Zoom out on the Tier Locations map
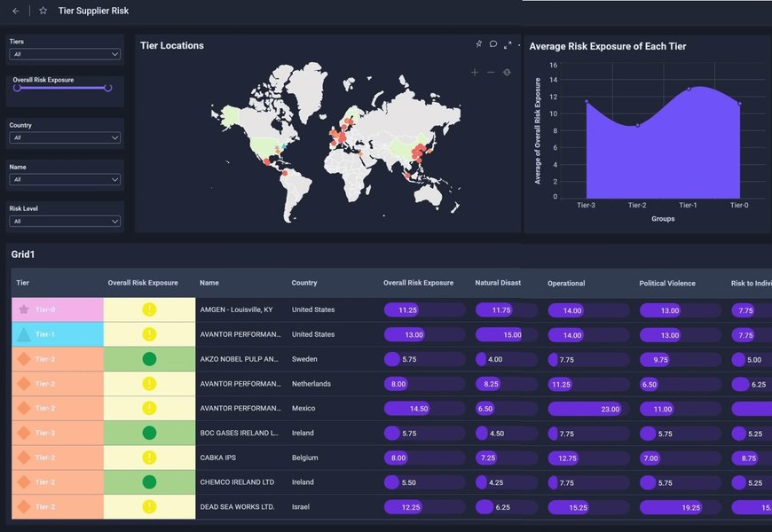This screenshot has height=532, width=772. point(490,73)
